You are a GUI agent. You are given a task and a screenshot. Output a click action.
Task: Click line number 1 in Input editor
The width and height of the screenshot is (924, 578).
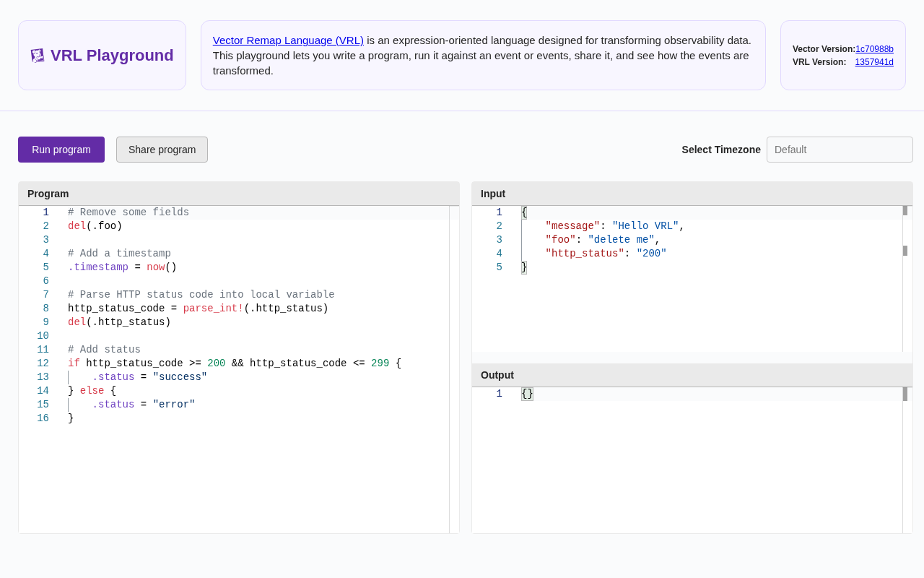pyautogui.click(x=498, y=212)
